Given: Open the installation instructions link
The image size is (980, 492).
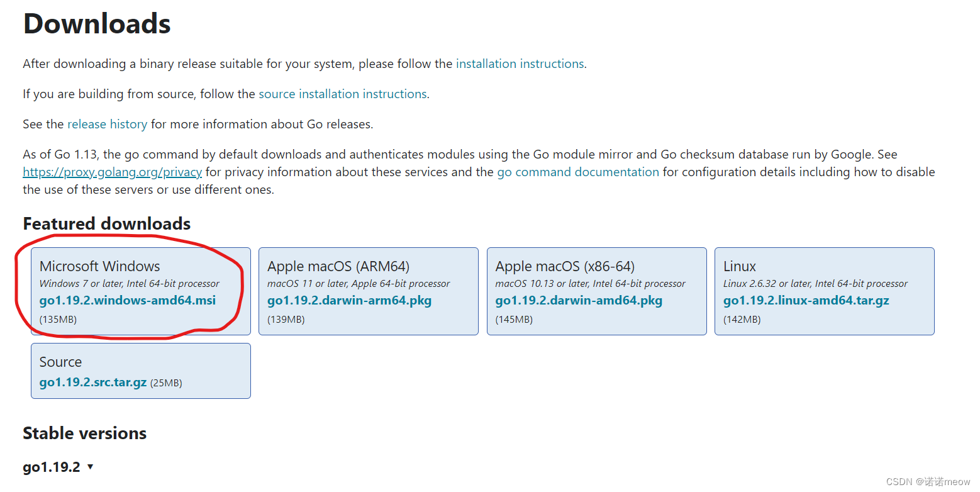Looking at the screenshot, I should coord(520,64).
